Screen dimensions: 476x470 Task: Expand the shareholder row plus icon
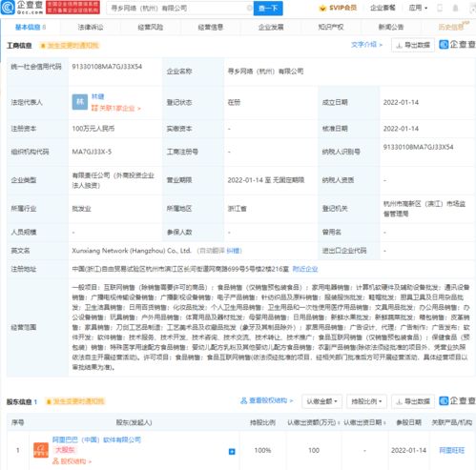(232, 452)
